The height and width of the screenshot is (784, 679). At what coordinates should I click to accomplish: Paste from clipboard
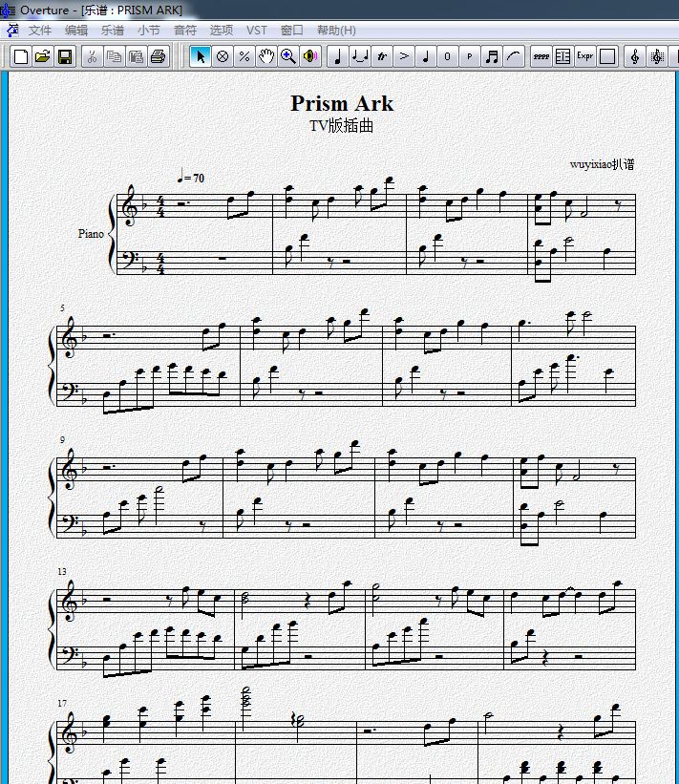pyautogui.click(x=136, y=56)
